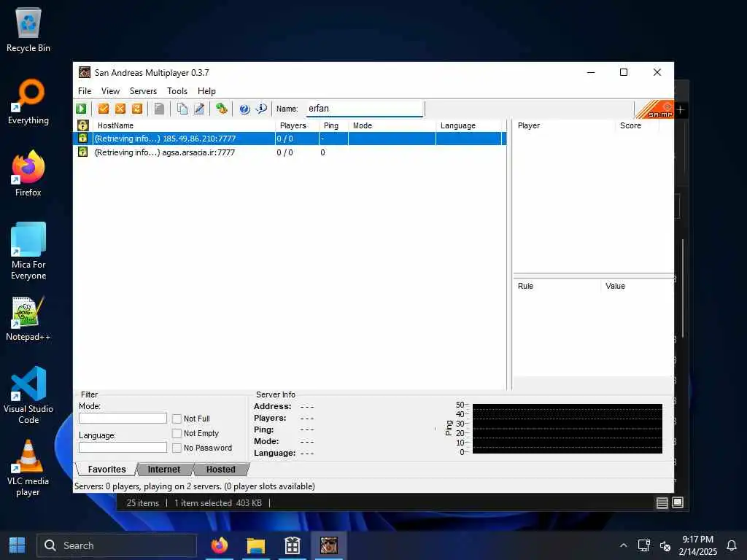Image resolution: width=747 pixels, height=560 pixels.
Task: Click the ping graph display
Action: [x=567, y=429]
